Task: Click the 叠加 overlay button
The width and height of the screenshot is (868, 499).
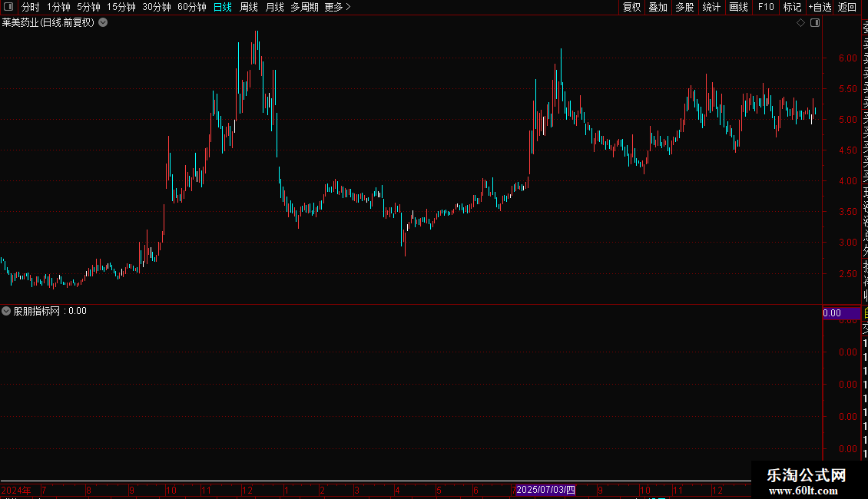Action: tap(658, 7)
